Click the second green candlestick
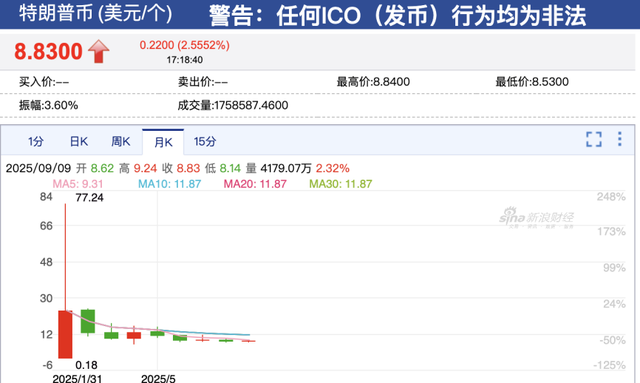This screenshot has width=640, height=383. [88, 321]
